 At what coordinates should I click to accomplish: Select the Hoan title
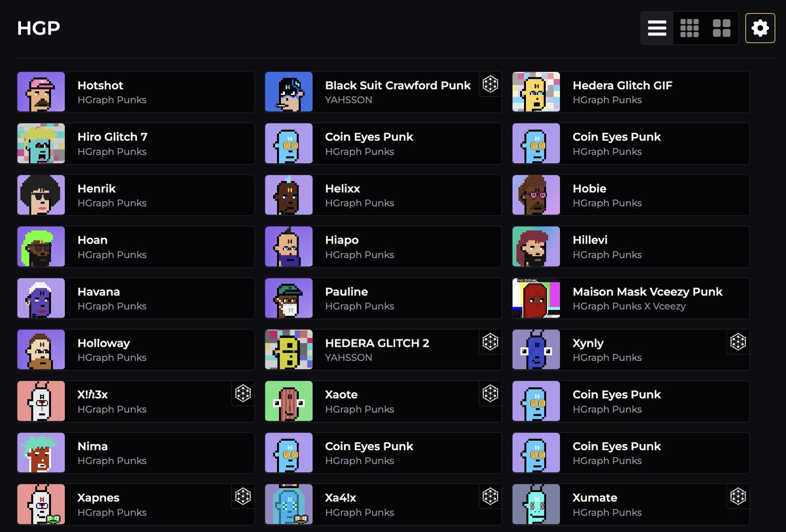92,240
